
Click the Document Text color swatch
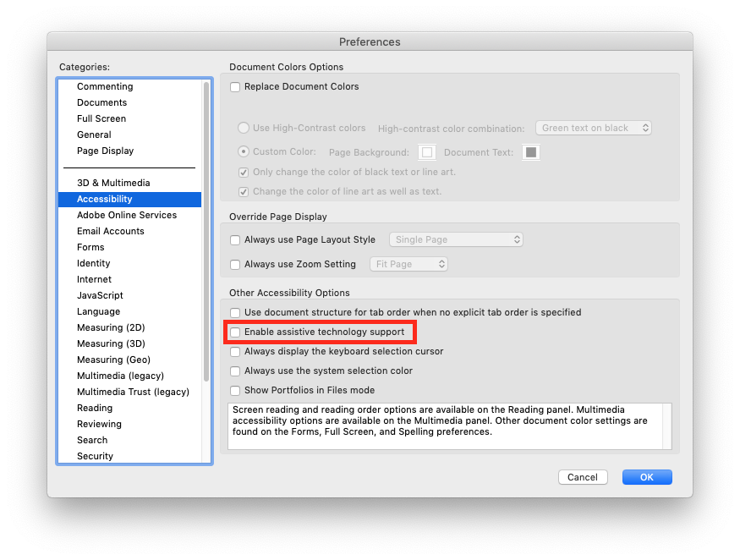tap(531, 152)
